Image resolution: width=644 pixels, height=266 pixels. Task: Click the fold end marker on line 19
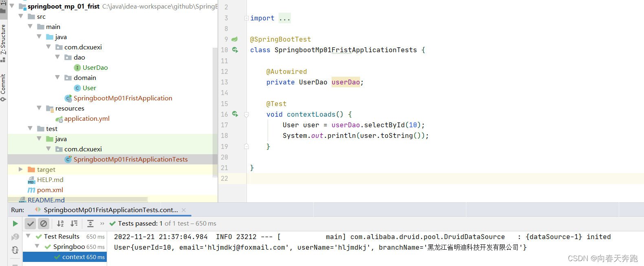tap(246, 146)
